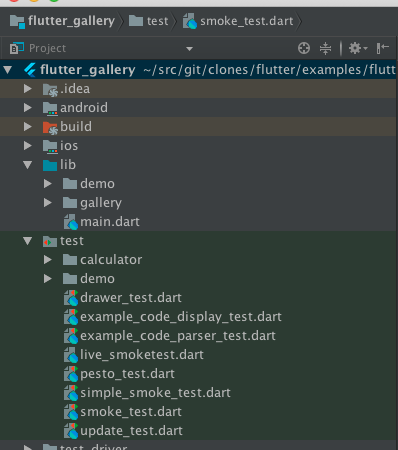Screen dimensions: 398x450
Task: Click the update_test.dart file icon
Action: pyautogui.click(x=71, y=431)
